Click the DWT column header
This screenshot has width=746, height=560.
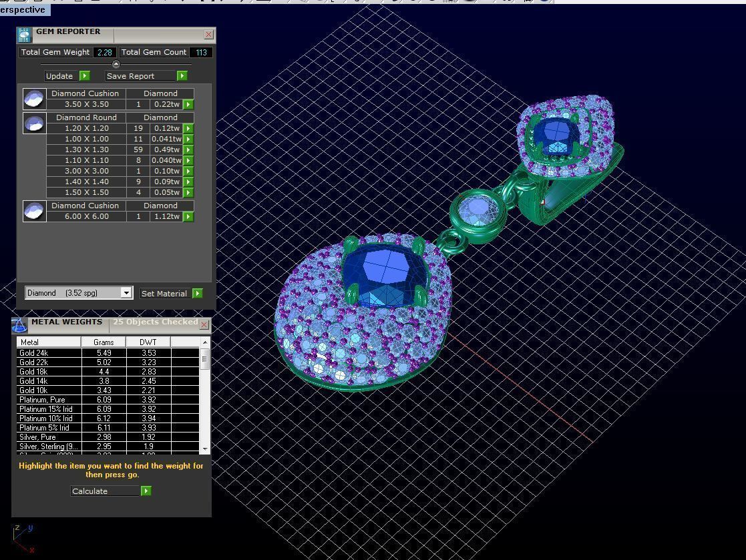tap(148, 342)
